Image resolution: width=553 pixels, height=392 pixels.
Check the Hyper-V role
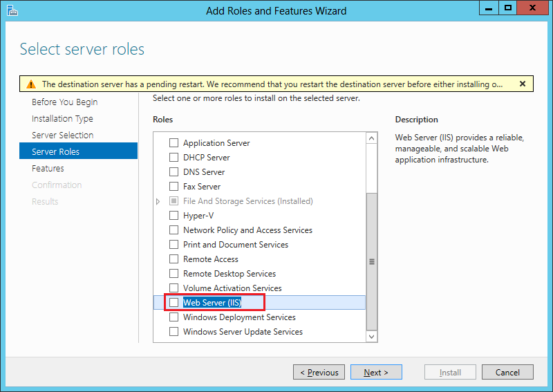(x=174, y=215)
